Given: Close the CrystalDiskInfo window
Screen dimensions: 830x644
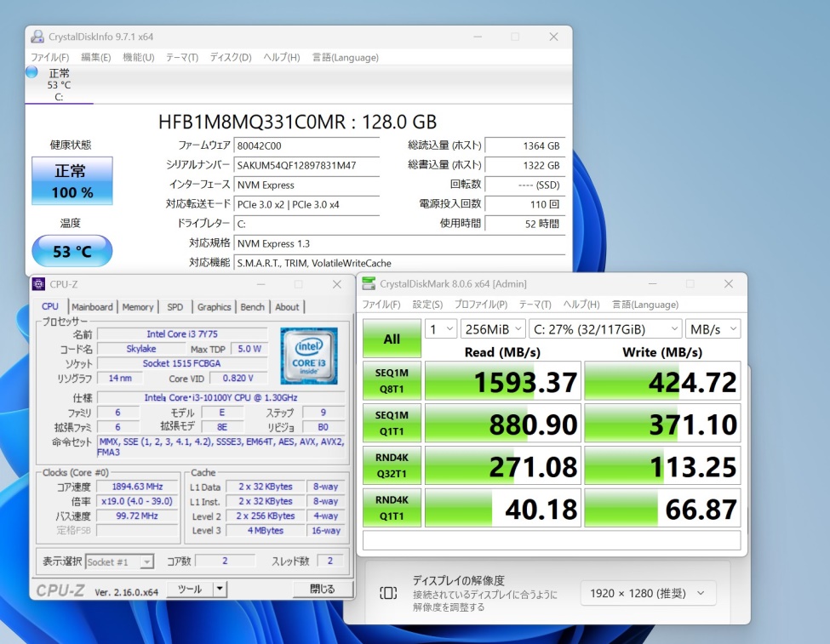Looking at the screenshot, I should (x=553, y=37).
